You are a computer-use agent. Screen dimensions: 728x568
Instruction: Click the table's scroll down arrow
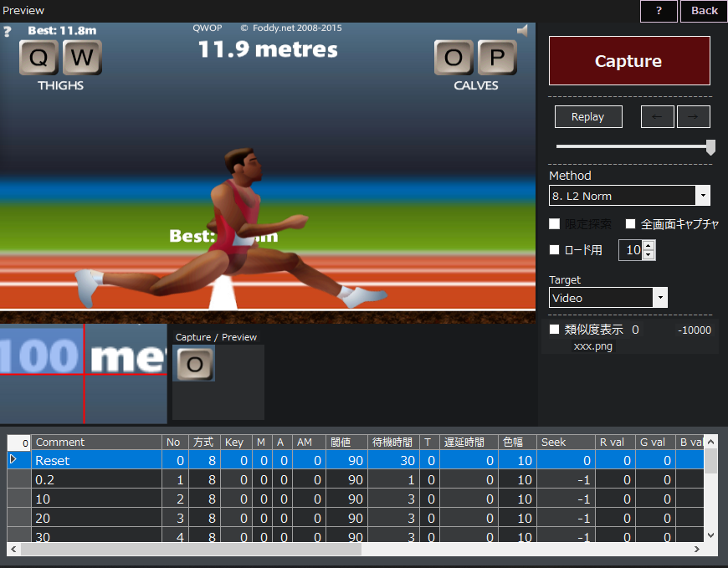pos(710,535)
